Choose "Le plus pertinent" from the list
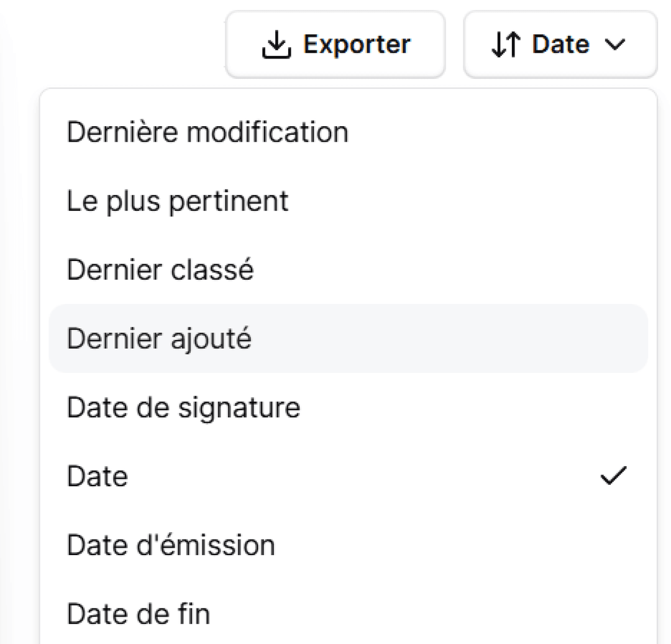Image resolution: width=671 pixels, height=644 pixels. [178, 201]
